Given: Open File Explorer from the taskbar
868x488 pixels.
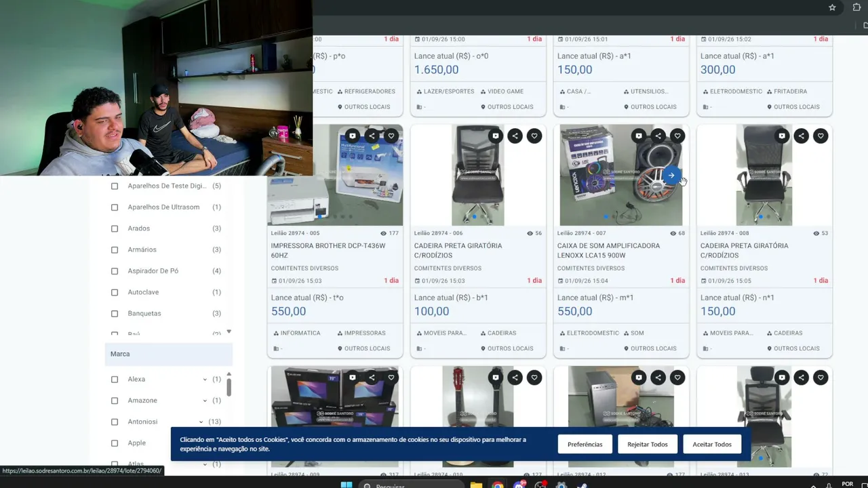Looking at the screenshot, I should coord(476,485).
